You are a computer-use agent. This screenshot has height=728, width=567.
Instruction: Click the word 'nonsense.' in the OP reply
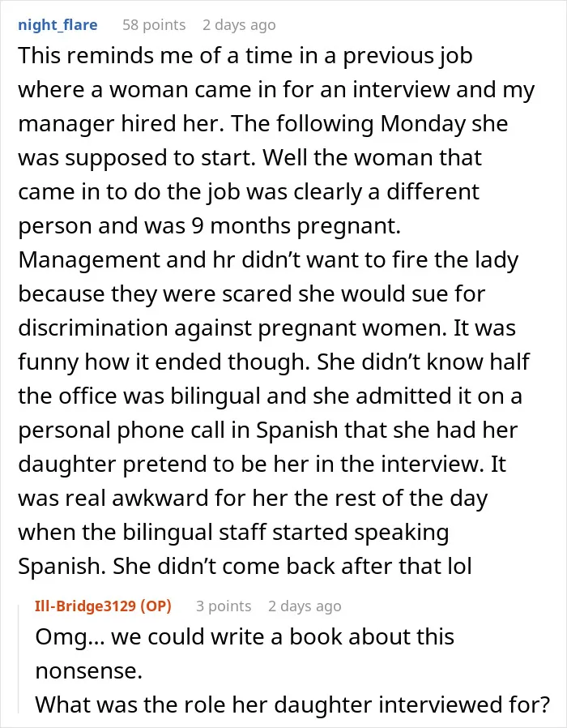tap(88, 671)
